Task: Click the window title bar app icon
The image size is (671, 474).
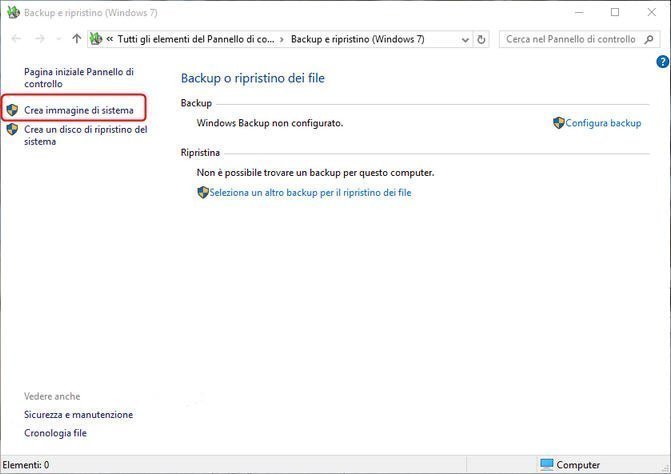Action: (13, 12)
